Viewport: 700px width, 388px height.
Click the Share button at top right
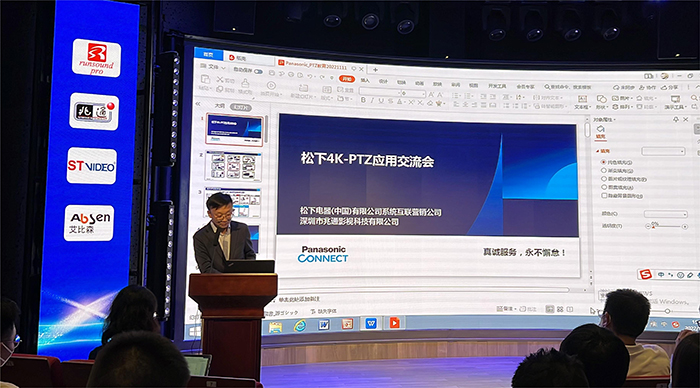tap(670, 87)
